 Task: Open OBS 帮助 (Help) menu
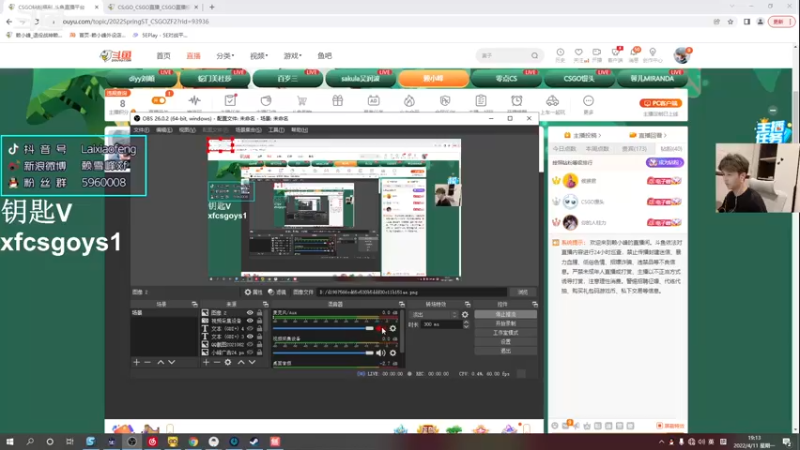299,130
